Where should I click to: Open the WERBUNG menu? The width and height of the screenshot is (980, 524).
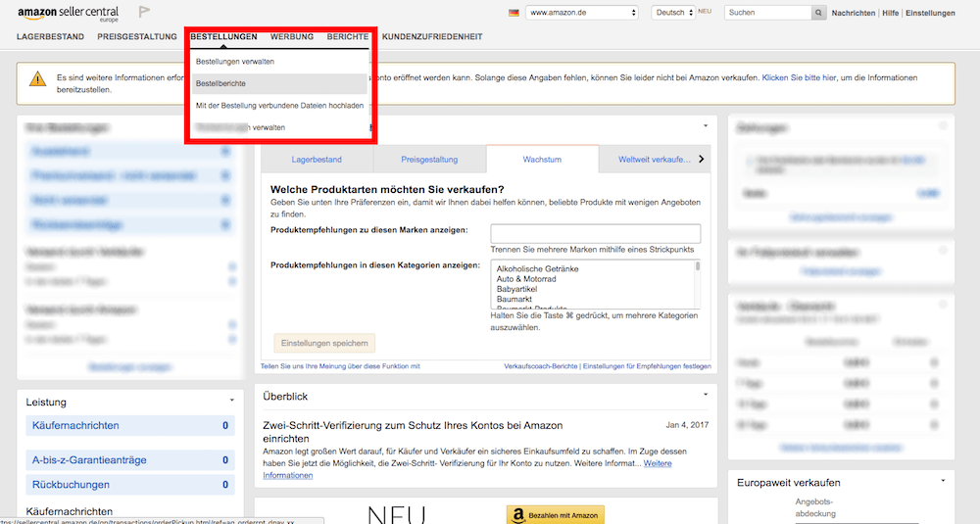click(x=292, y=37)
